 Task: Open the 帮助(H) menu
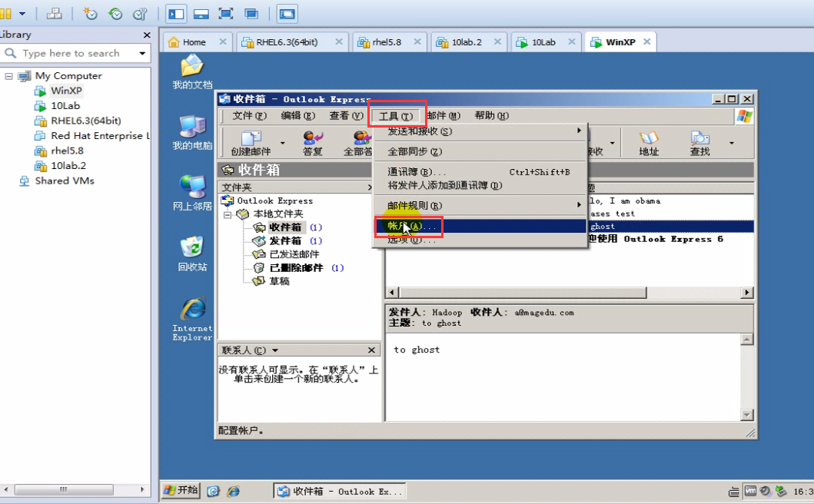coord(492,116)
